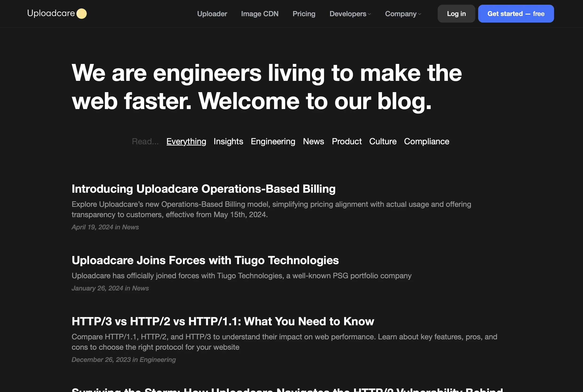Viewport: 583px width, 392px height.
Task: Click the January 26, 2024 in News line
Action: (110, 288)
